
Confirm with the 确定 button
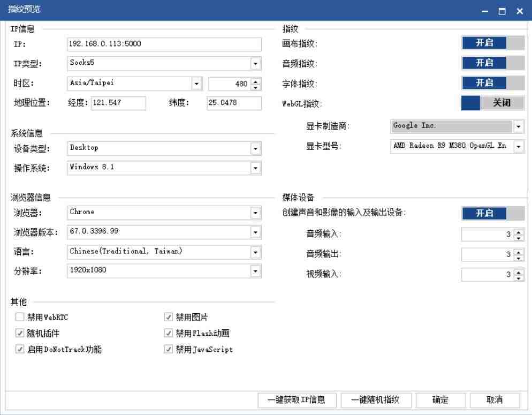coord(440,400)
